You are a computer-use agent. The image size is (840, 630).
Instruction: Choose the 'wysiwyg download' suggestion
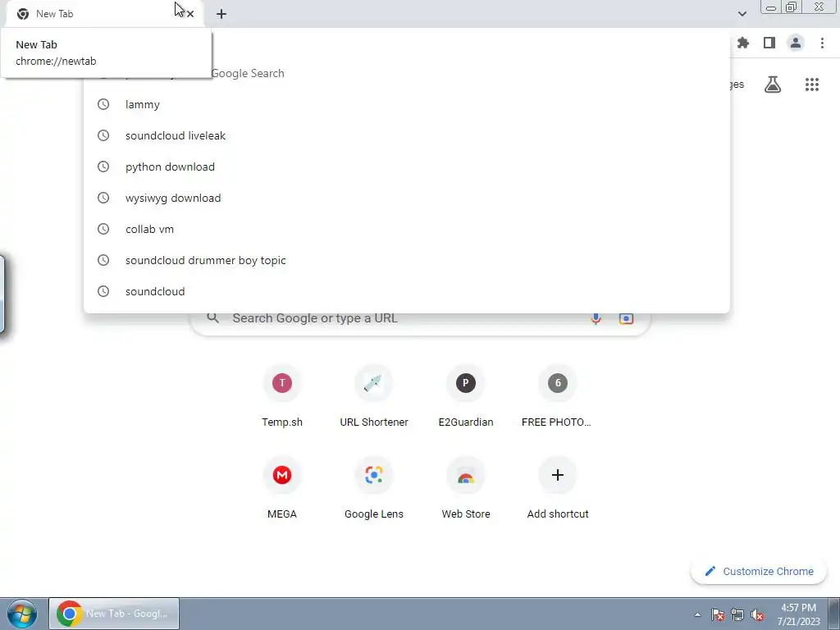coord(407,198)
